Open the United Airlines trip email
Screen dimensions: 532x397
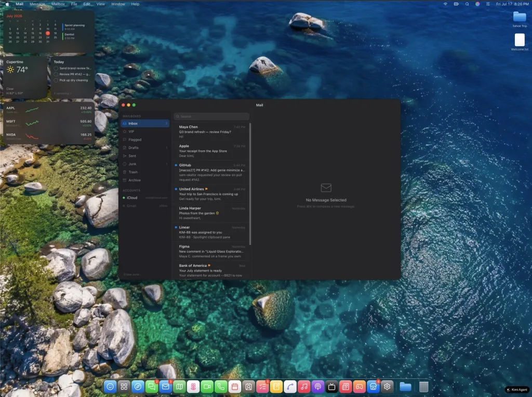[x=211, y=194]
